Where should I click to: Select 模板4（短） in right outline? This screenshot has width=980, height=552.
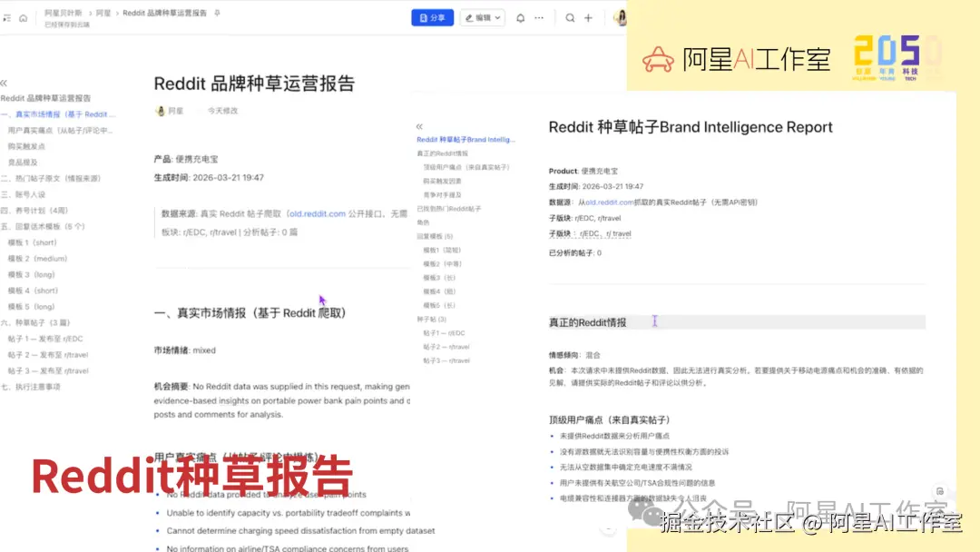[439, 291]
